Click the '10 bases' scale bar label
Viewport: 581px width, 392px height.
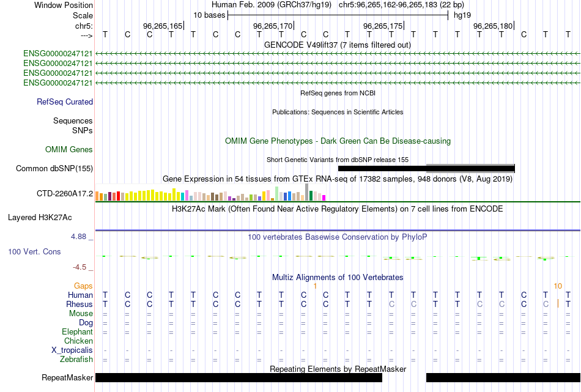tap(209, 15)
